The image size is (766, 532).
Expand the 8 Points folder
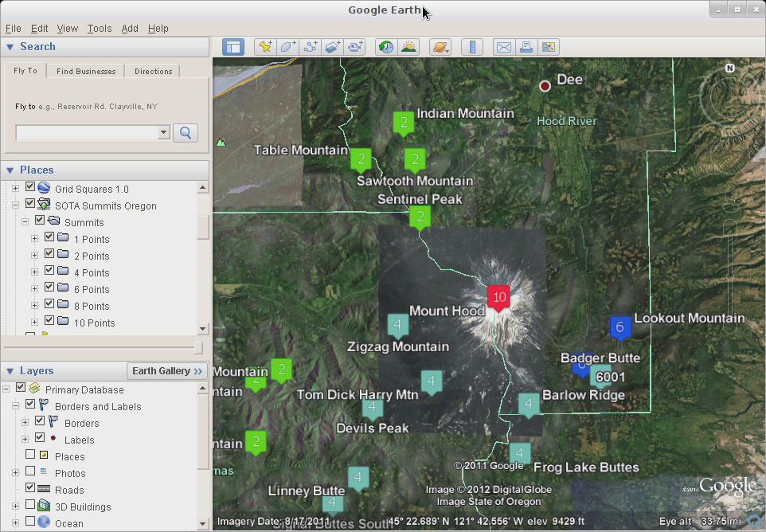34,305
